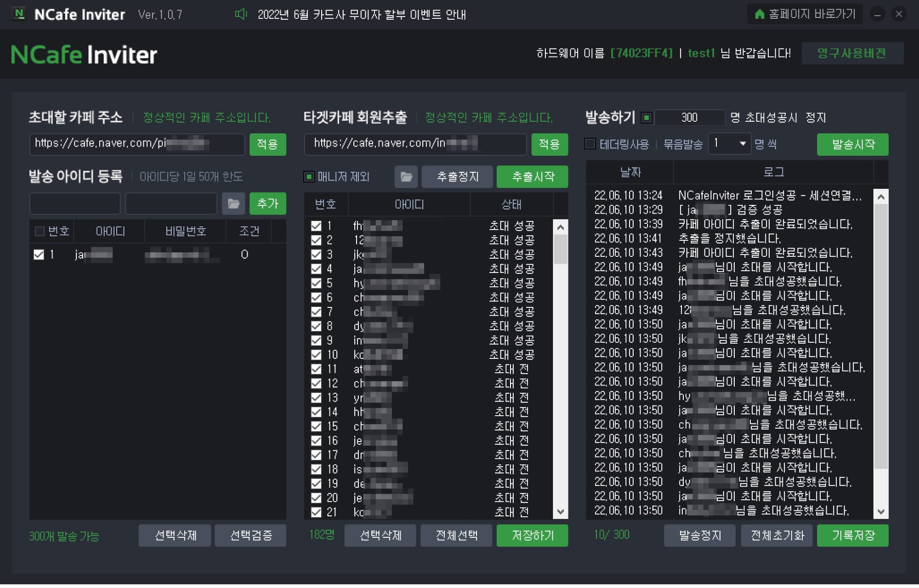This screenshot has width=919, height=588.
Task: Click the 아이디 column header in member list
Action: pyautogui.click(x=409, y=204)
